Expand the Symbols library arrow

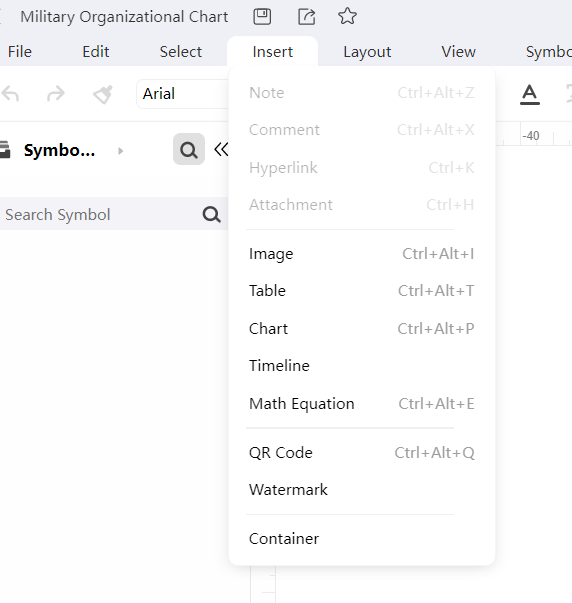tap(120, 151)
